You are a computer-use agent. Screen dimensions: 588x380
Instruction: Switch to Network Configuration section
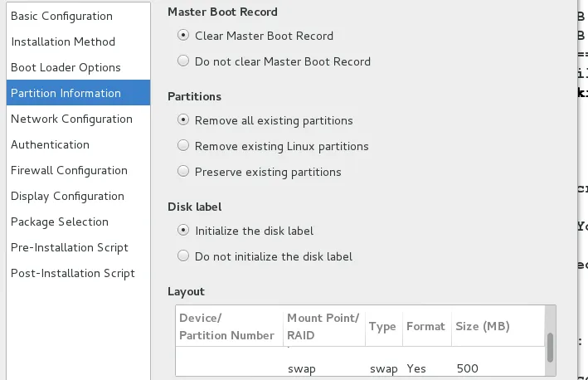[x=71, y=119]
